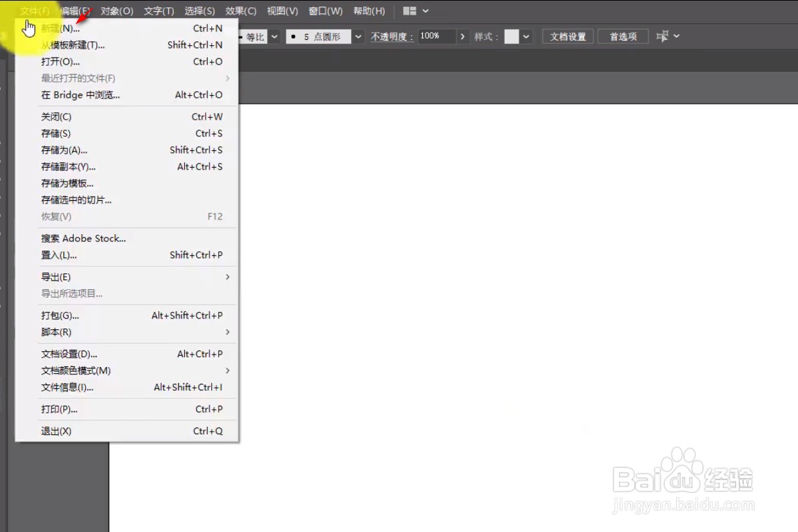
Task: Open the 样式 style dropdown arrow
Action: pos(526,37)
